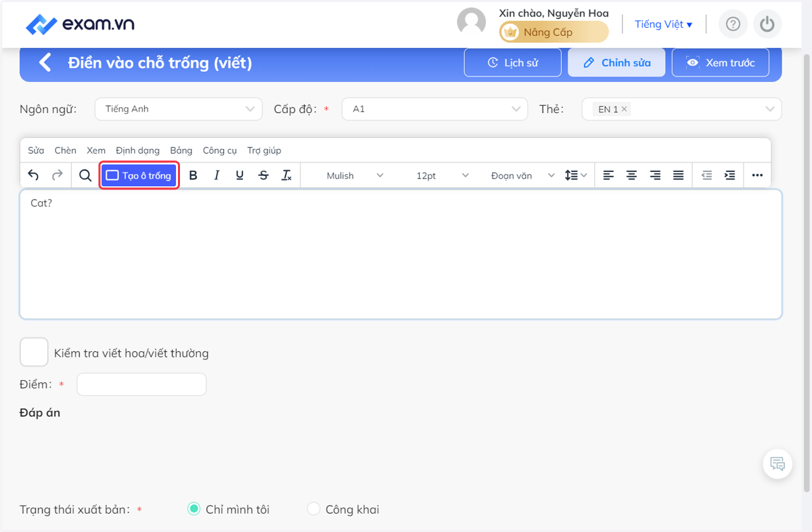
Task: Justify the text
Action: pyautogui.click(x=678, y=175)
